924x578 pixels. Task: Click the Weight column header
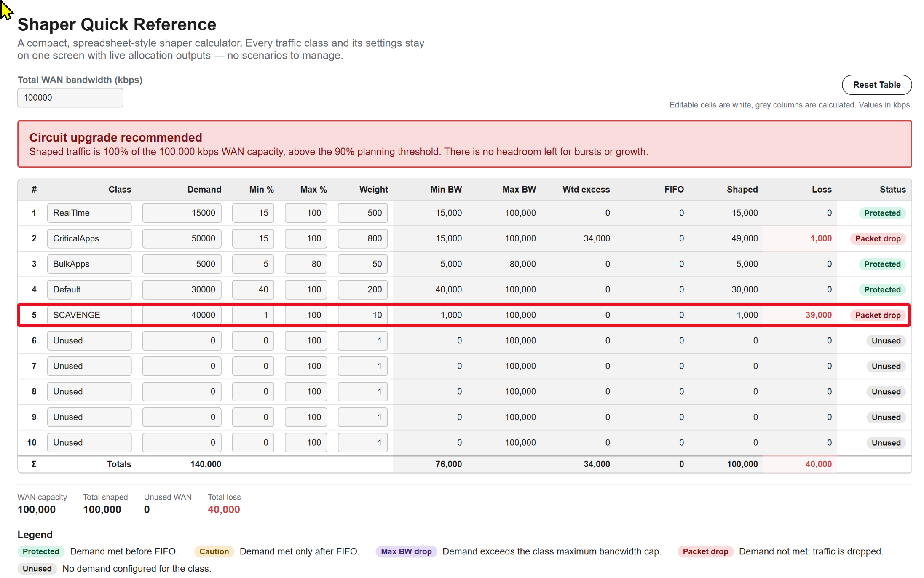pyautogui.click(x=374, y=190)
